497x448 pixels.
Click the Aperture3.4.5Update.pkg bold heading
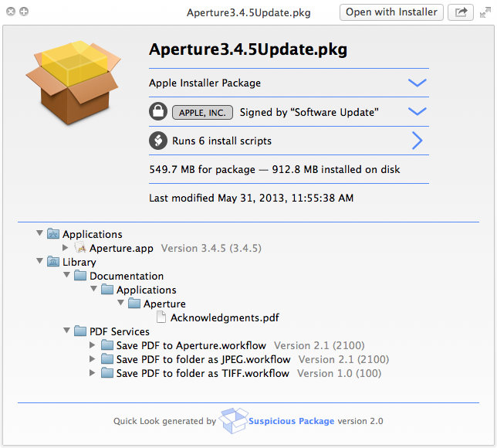[x=248, y=49]
